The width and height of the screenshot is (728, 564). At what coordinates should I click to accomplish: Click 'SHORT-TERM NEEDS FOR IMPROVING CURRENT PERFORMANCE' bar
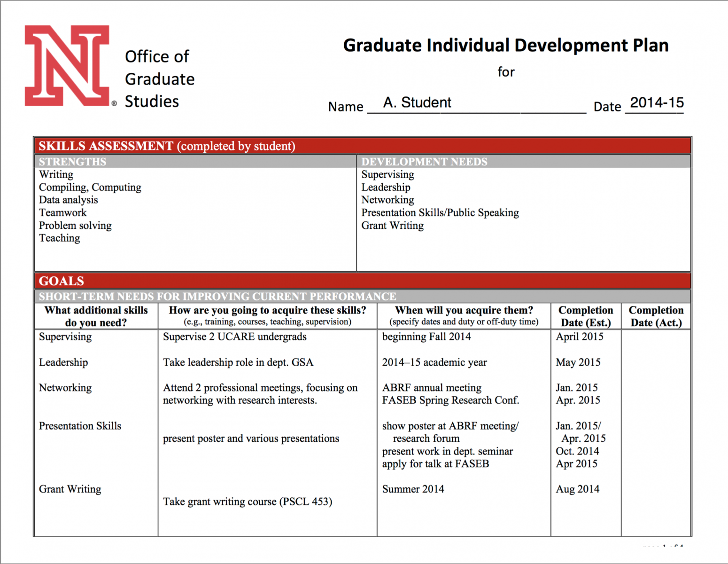pos(363,297)
